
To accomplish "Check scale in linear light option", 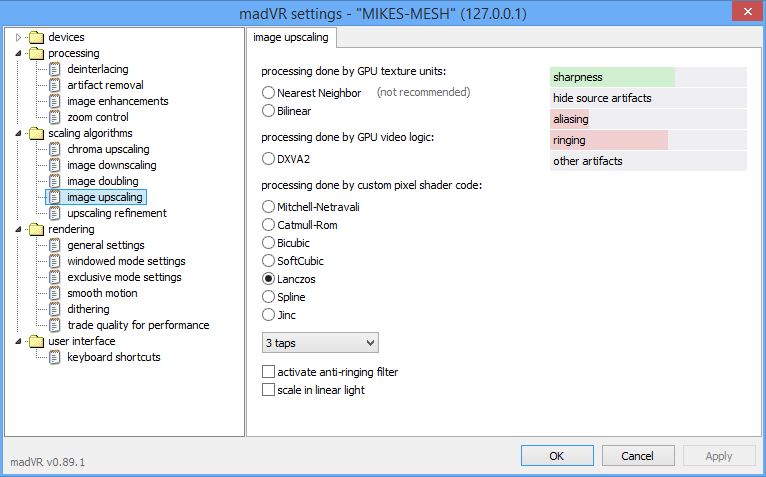I will coord(268,390).
